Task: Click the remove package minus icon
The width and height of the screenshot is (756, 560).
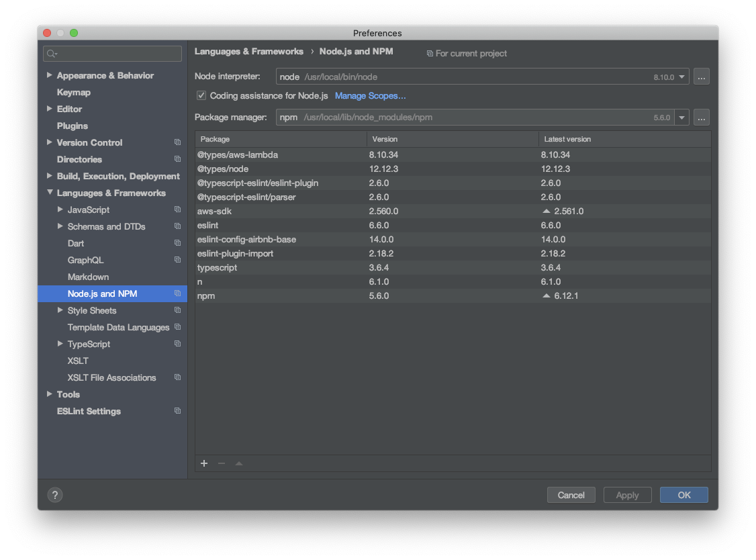Action: [x=222, y=463]
